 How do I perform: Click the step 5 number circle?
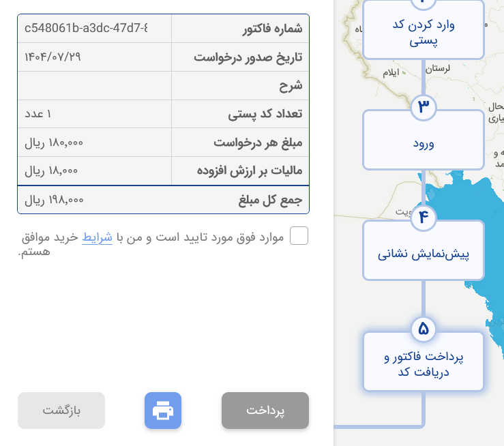pyautogui.click(x=423, y=329)
